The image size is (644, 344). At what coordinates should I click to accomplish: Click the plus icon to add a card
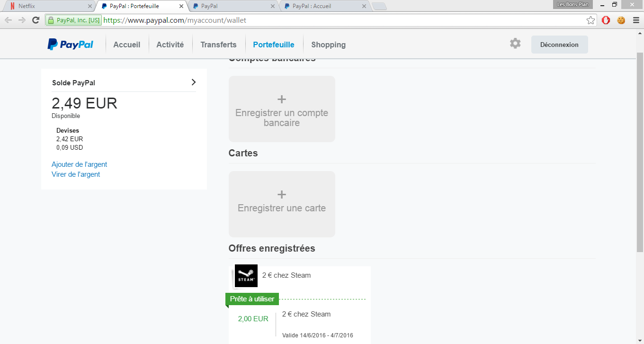point(282,194)
